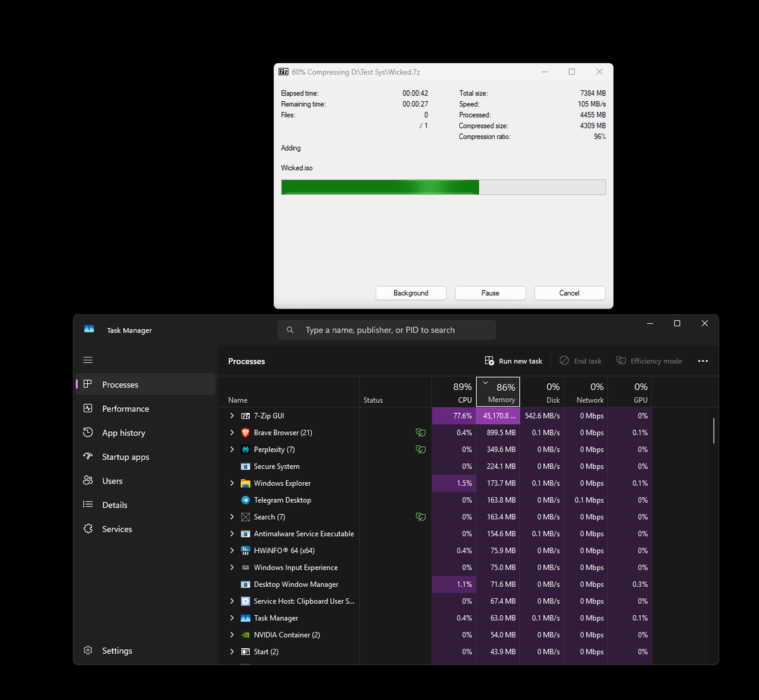Click the Antimalware Service Executable icon
This screenshot has height=700, width=759.
[x=245, y=534]
